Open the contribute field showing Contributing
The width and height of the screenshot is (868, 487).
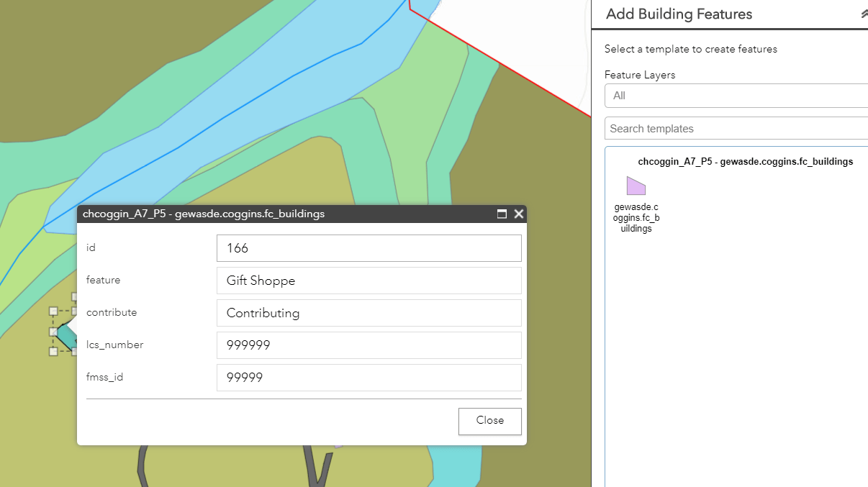click(x=369, y=313)
